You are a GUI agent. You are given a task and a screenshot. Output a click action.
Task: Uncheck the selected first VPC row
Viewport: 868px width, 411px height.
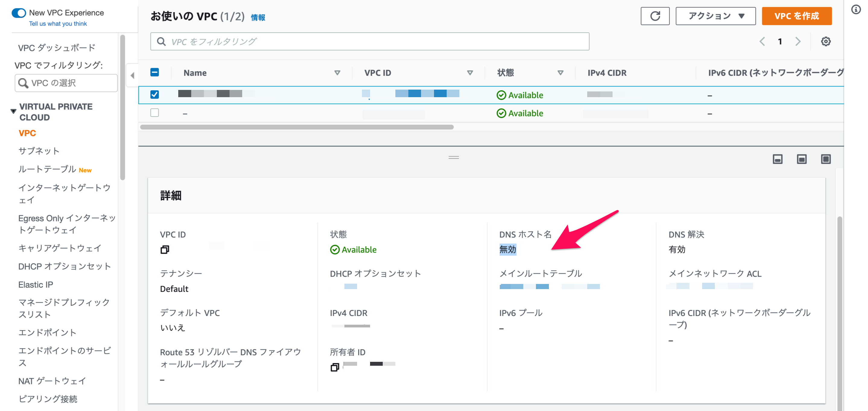pyautogui.click(x=155, y=95)
